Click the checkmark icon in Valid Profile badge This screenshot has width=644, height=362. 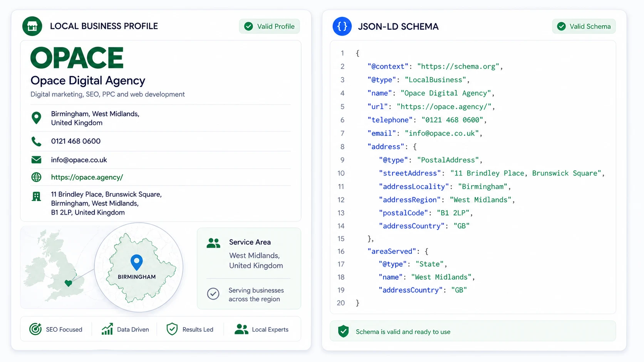(249, 26)
